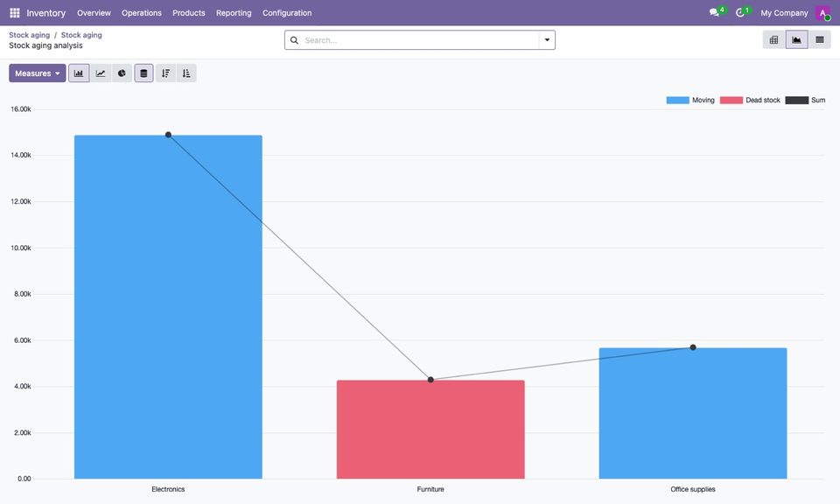
Task: Toggle the stacked chart option
Action: coord(143,73)
